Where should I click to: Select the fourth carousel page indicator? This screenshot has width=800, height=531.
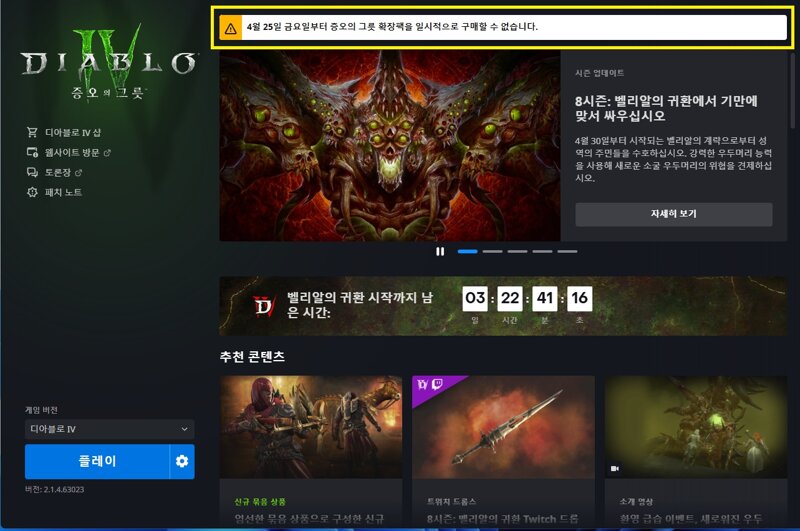pyautogui.click(x=542, y=251)
